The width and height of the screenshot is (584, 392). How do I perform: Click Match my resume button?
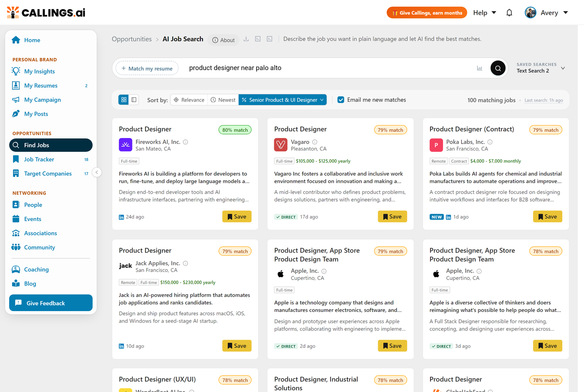(147, 68)
